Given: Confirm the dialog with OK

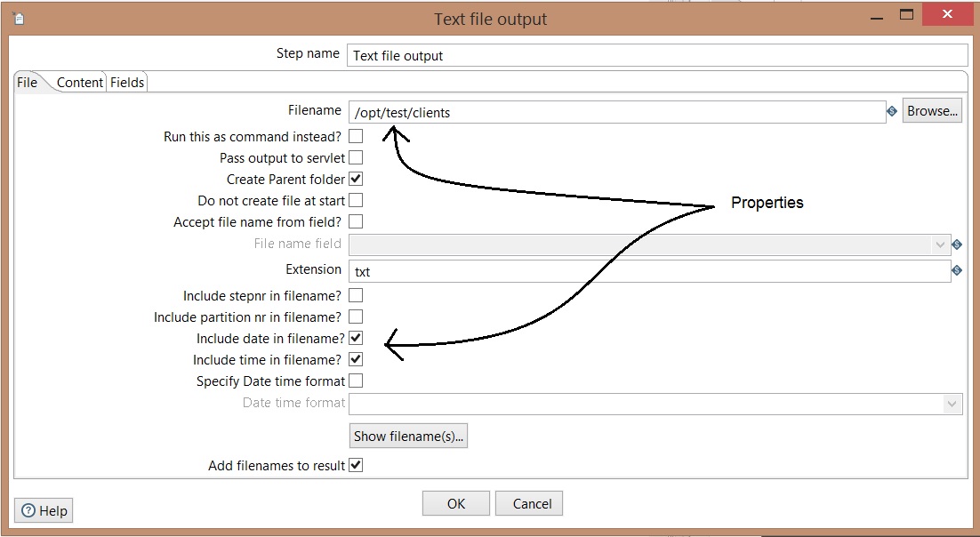Looking at the screenshot, I should pyautogui.click(x=455, y=503).
